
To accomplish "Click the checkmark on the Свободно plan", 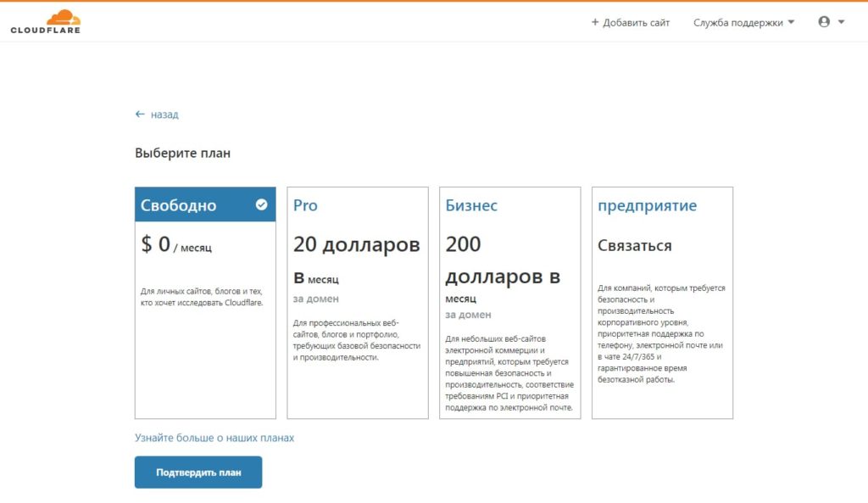I will click(261, 204).
